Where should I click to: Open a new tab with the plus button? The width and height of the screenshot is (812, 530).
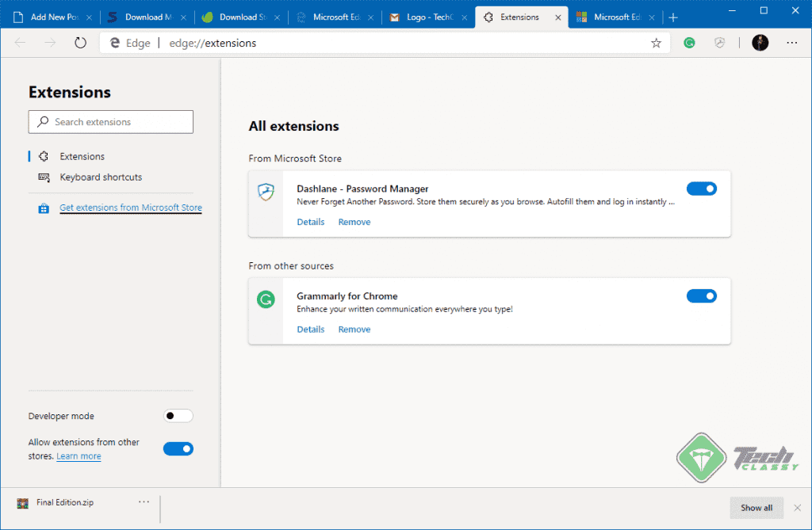(x=673, y=17)
